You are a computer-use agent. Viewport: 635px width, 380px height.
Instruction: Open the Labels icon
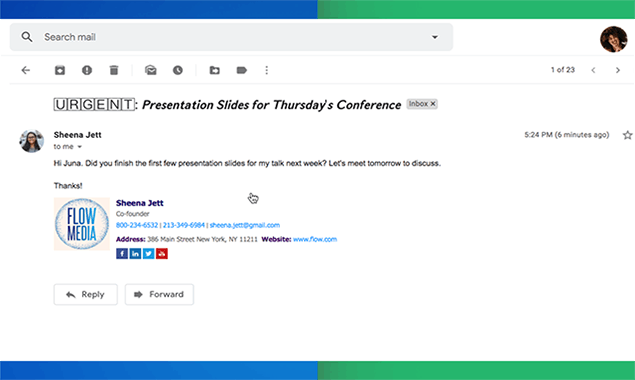click(x=241, y=70)
